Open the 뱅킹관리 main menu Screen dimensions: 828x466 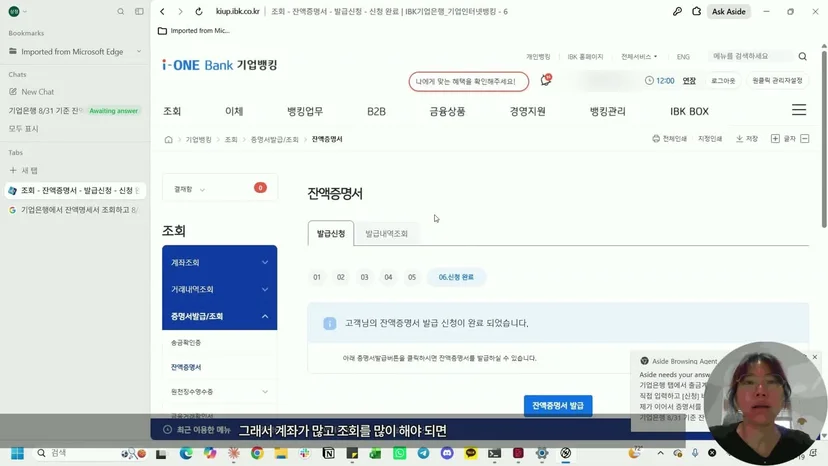coord(607,111)
